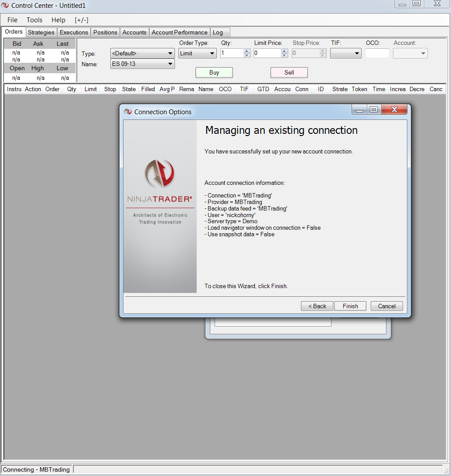
Task: Click the green Buy button
Action: [x=214, y=72]
